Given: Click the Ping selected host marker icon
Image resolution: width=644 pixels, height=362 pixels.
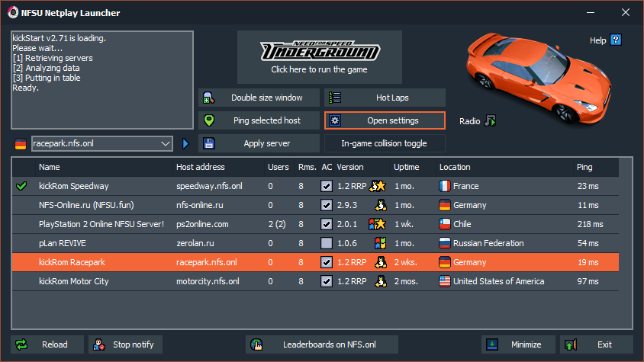Looking at the screenshot, I should pos(209,120).
